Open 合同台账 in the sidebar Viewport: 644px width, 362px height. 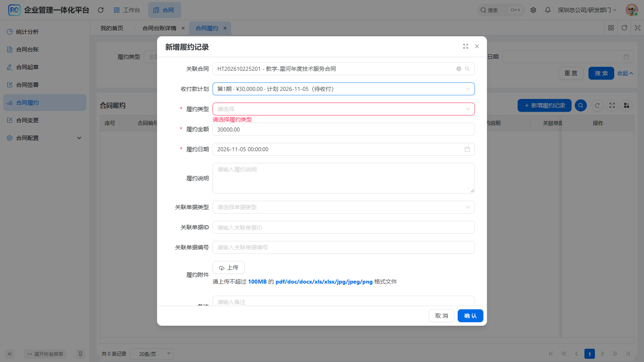tap(45, 49)
